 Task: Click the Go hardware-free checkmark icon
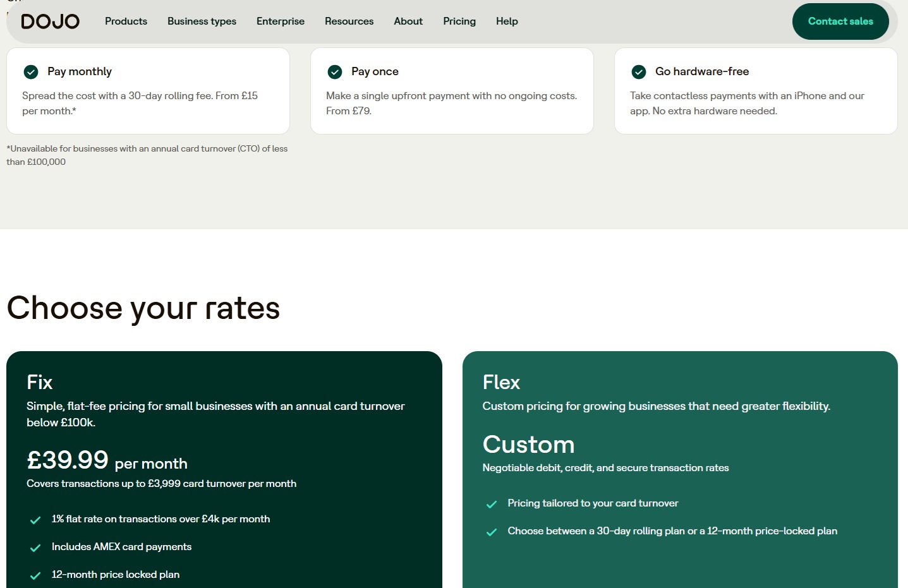(638, 71)
